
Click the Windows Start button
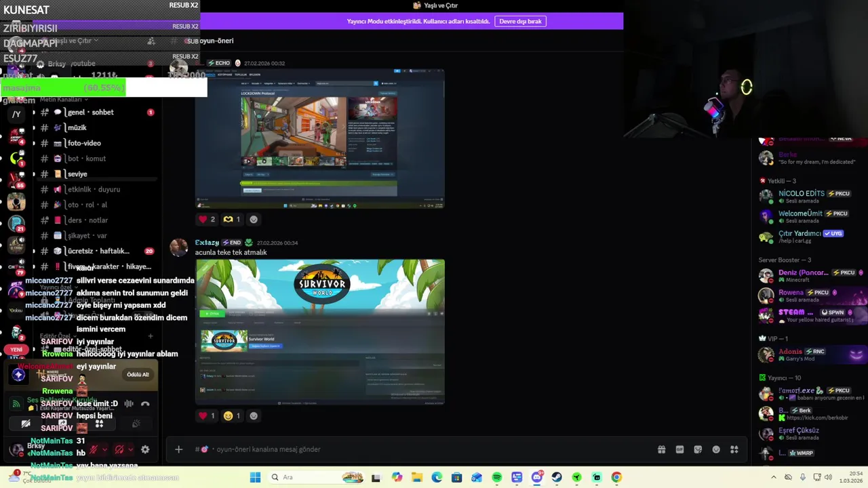pos(255,477)
